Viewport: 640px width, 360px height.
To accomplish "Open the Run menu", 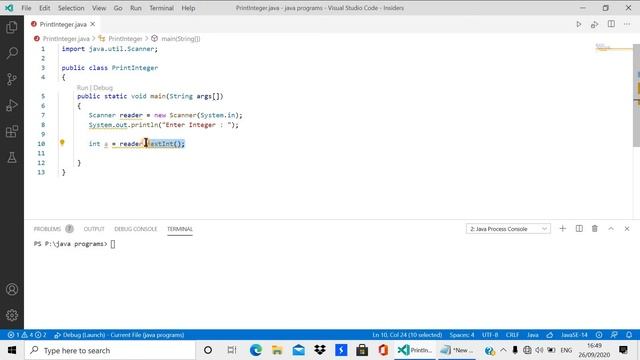I will [x=136, y=8].
